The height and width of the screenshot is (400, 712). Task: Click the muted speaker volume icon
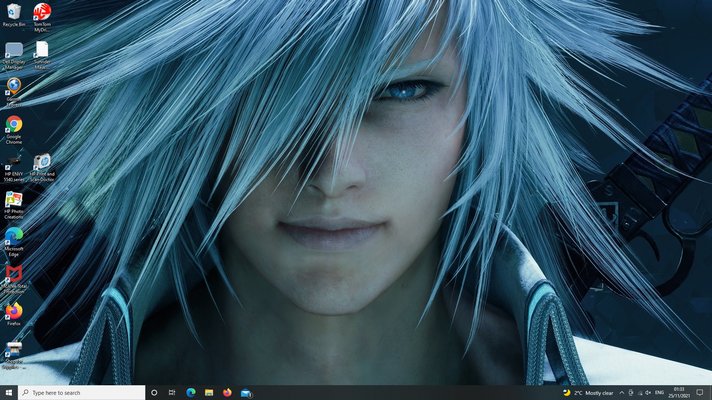point(648,393)
